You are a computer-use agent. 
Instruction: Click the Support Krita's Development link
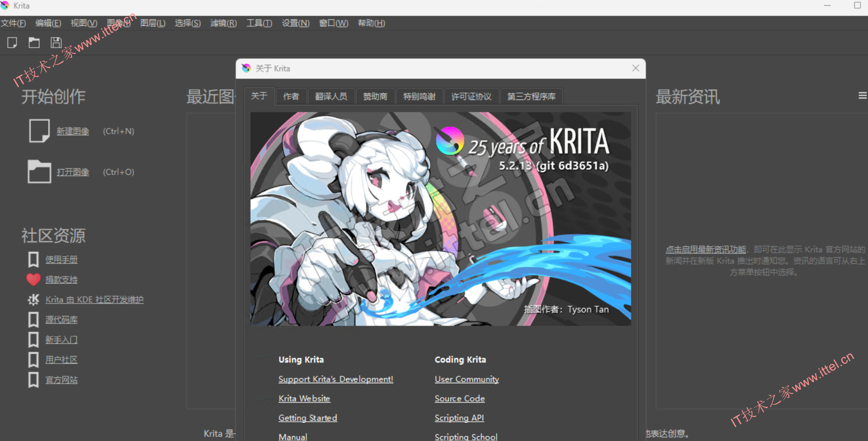point(335,379)
